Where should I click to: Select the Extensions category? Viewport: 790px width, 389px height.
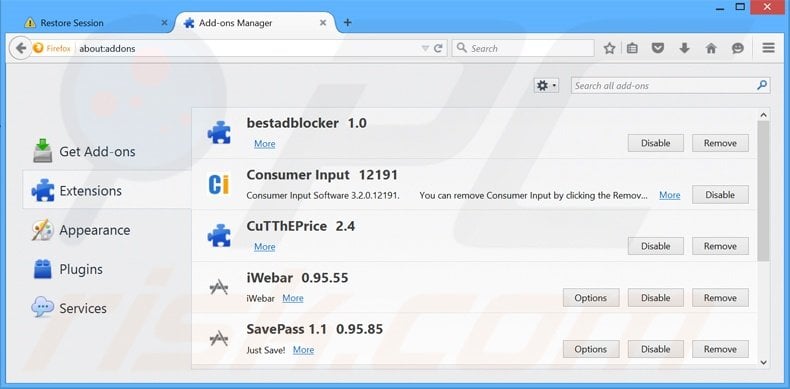tap(107, 191)
